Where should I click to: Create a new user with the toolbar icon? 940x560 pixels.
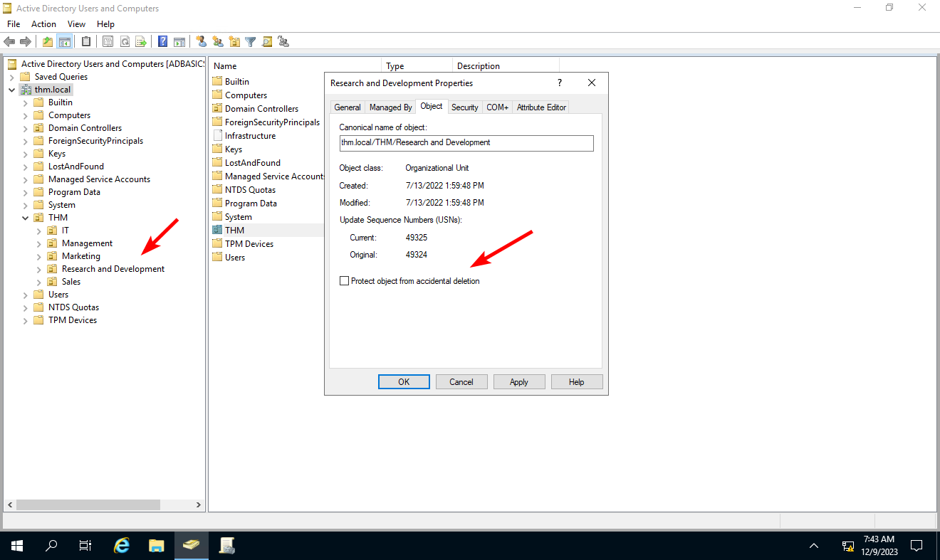(202, 42)
